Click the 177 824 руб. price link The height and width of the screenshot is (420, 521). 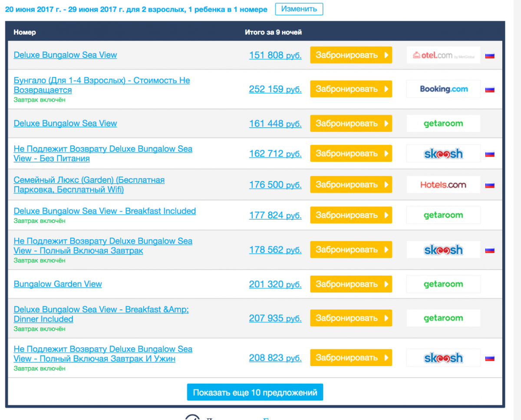(275, 215)
